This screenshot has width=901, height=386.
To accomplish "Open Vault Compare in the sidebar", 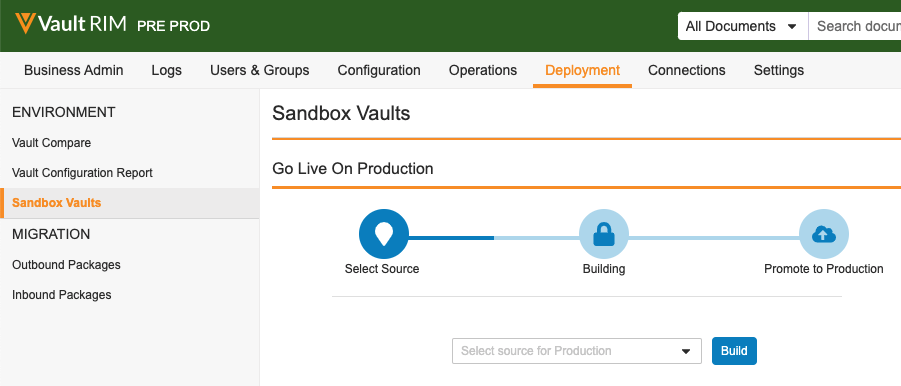I will click(52, 143).
